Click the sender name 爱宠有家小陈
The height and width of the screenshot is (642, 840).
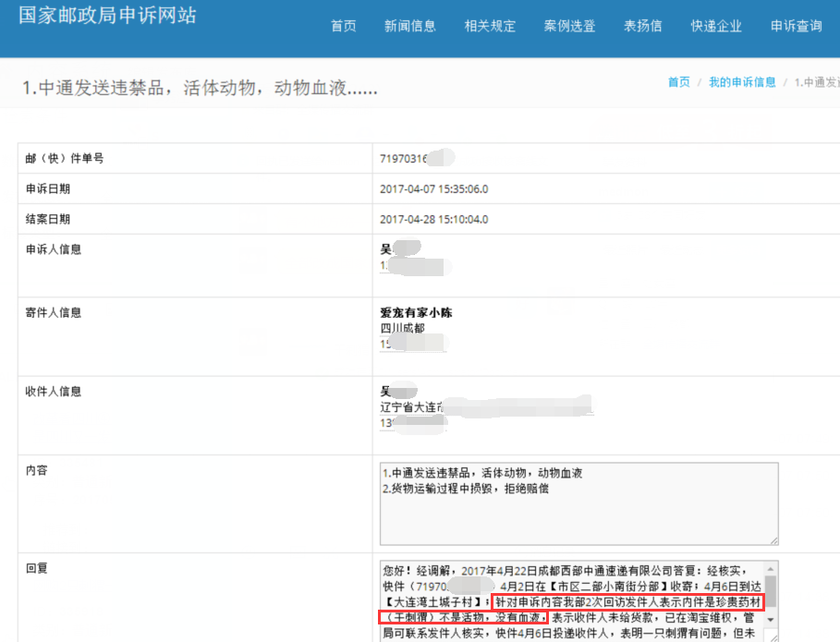point(416,313)
